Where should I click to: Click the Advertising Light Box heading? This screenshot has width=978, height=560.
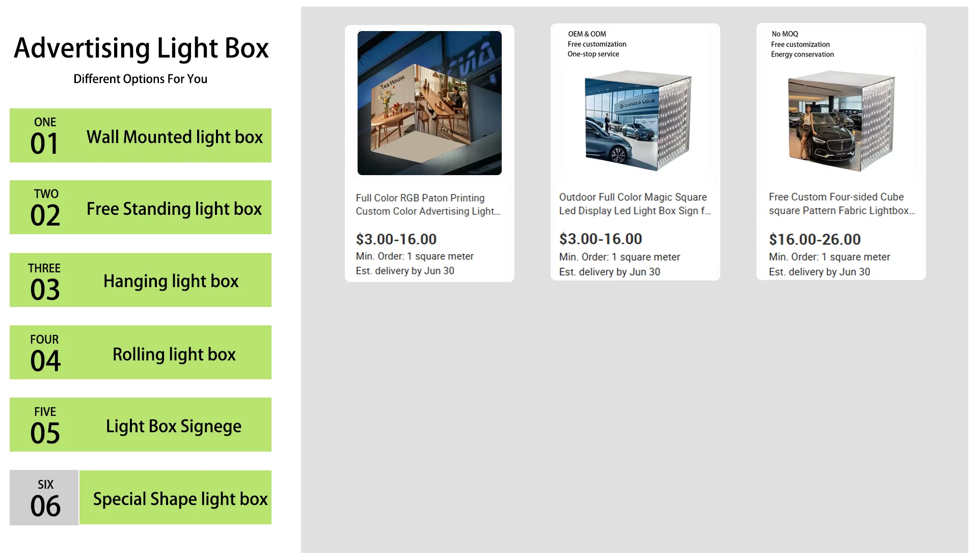click(141, 48)
